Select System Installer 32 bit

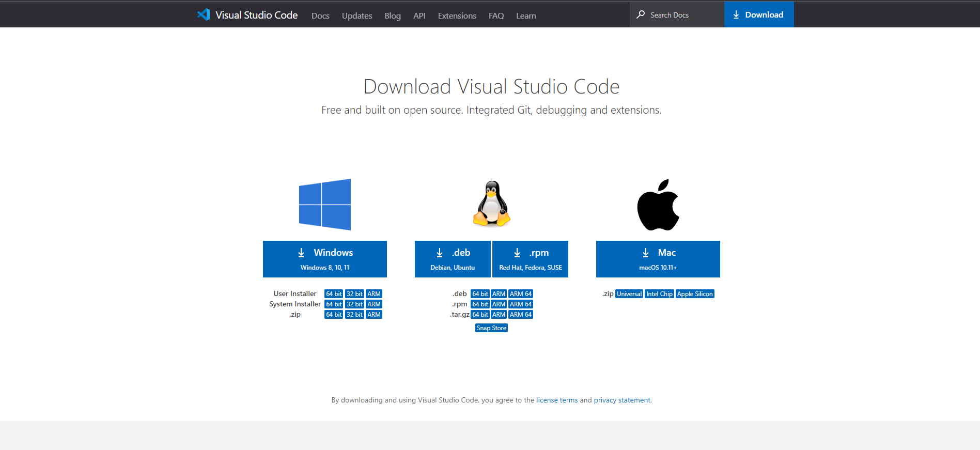click(x=355, y=304)
